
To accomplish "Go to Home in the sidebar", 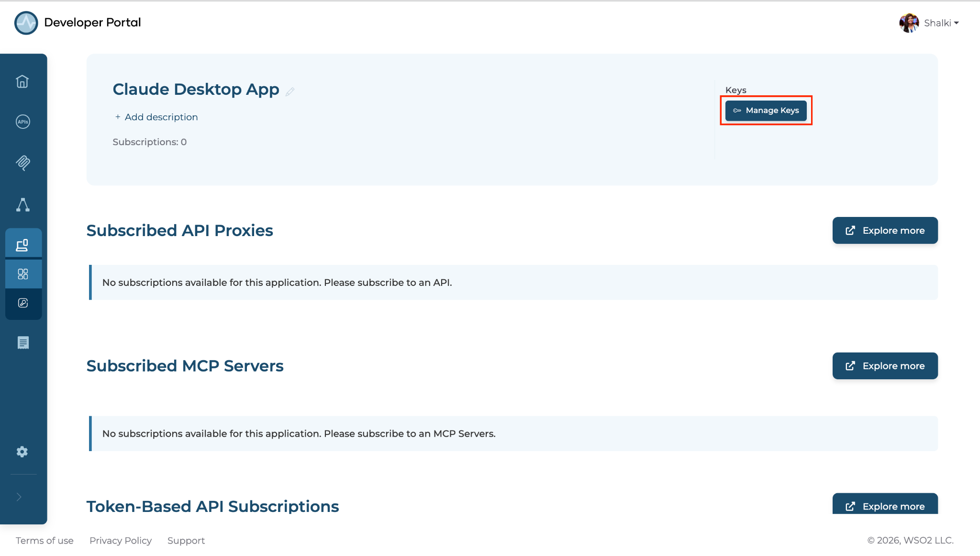I will pos(22,81).
